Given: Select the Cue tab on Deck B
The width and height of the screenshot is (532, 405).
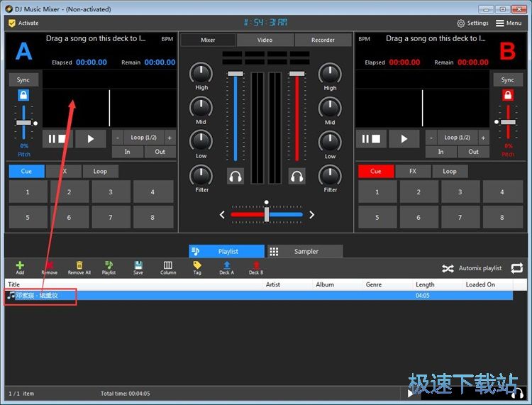Looking at the screenshot, I should [376, 172].
